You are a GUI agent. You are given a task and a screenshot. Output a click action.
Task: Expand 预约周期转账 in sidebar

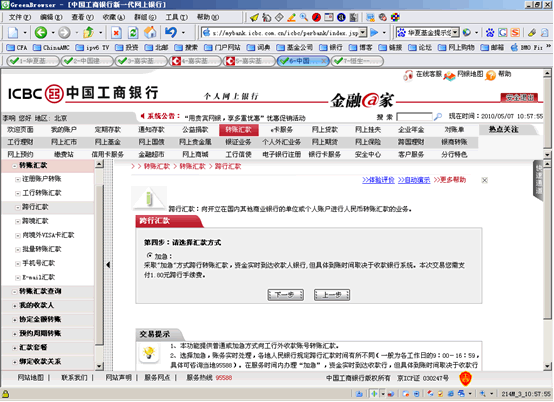15,334
